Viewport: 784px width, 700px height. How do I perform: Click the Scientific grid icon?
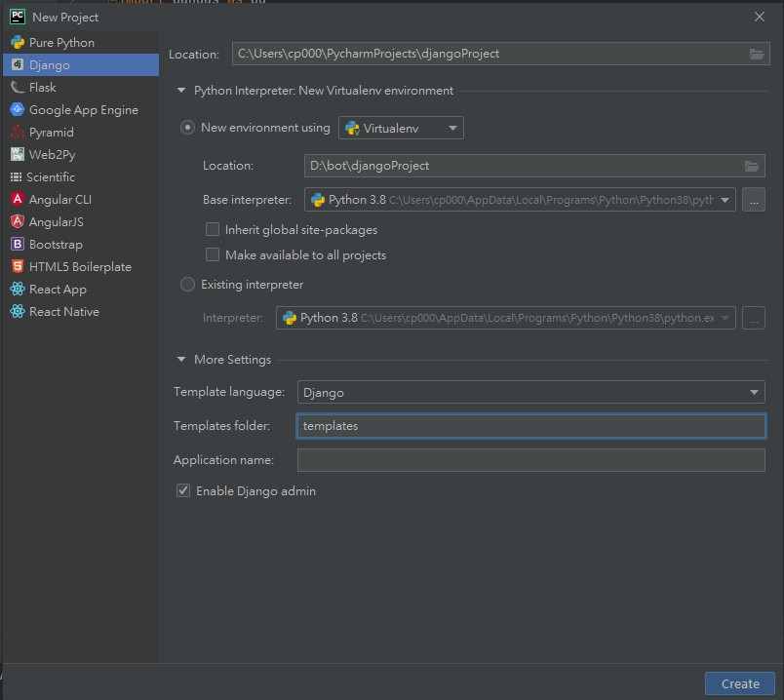pyautogui.click(x=16, y=177)
